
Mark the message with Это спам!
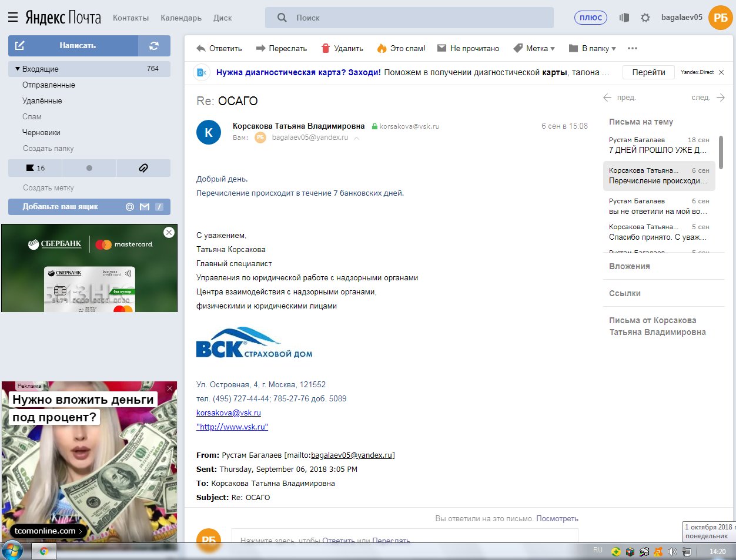click(401, 48)
